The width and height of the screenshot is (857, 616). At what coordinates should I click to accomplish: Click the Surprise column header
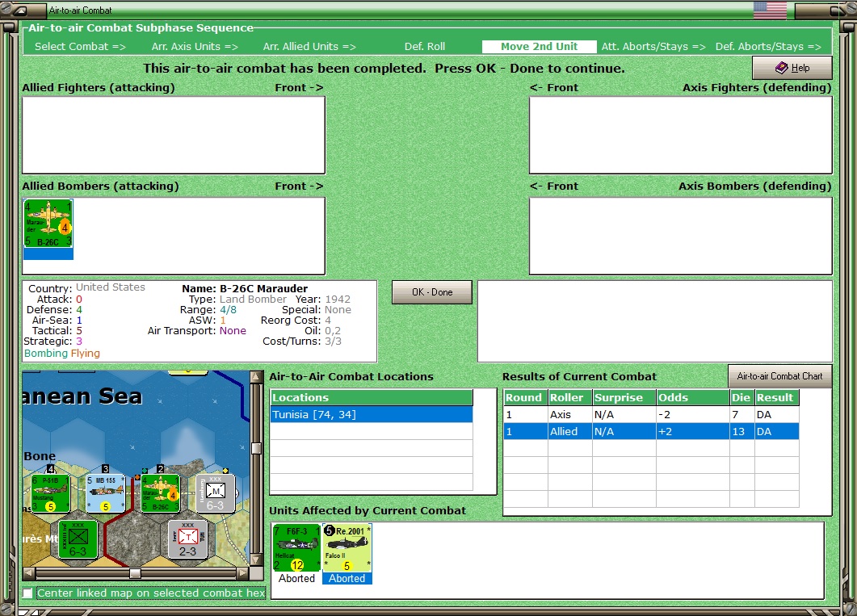624,397
